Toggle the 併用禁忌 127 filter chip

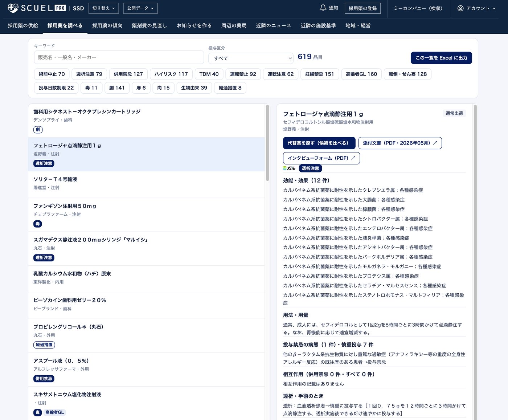pyautogui.click(x=128, y=74)
